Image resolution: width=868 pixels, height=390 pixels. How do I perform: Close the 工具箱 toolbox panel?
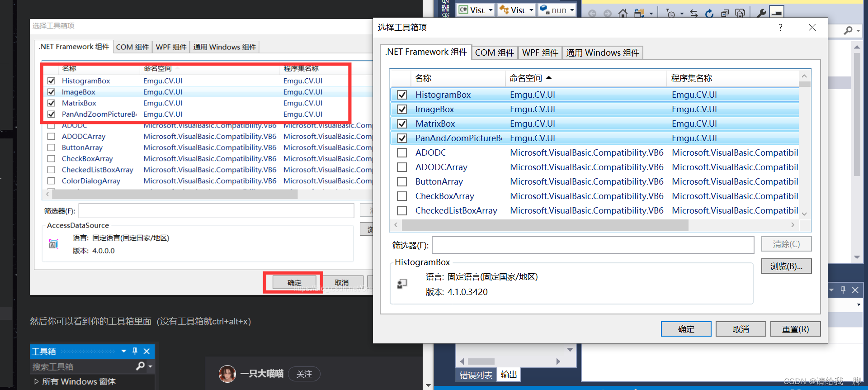[x=146, y=351]
